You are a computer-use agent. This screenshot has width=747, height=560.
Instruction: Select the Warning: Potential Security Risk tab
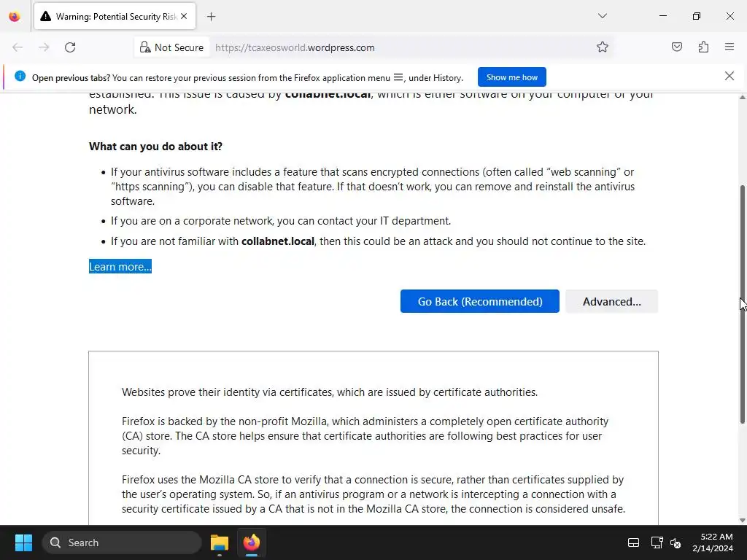(x=115, y=17)
